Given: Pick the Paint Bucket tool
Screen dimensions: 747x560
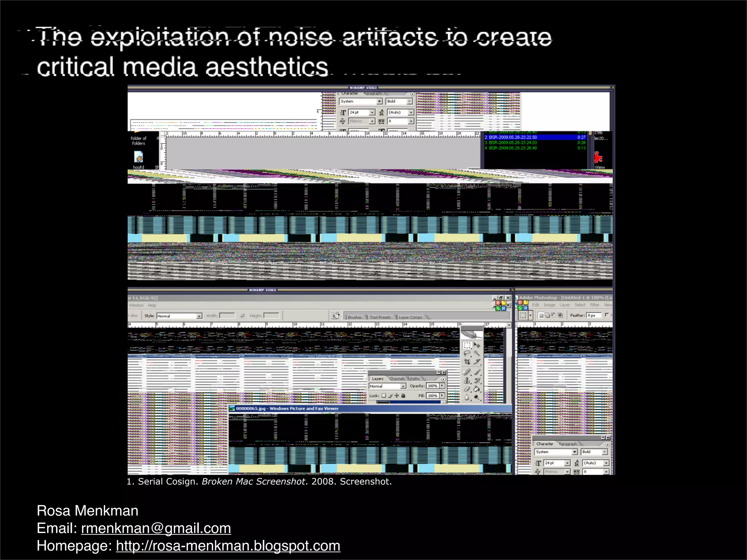Looking at the screenshot, I should (476, 389).
